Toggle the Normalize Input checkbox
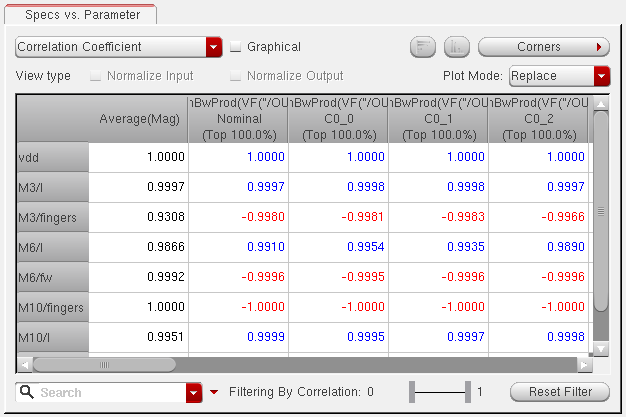 pos(96,76)
